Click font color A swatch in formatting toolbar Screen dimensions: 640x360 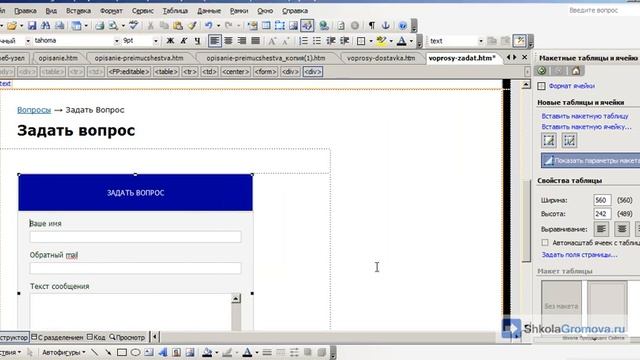click(402, 41)
